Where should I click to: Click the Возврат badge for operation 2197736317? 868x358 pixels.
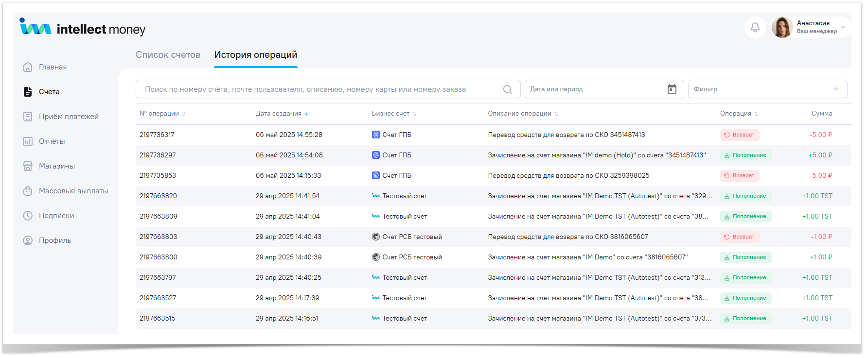click(739, 135)
